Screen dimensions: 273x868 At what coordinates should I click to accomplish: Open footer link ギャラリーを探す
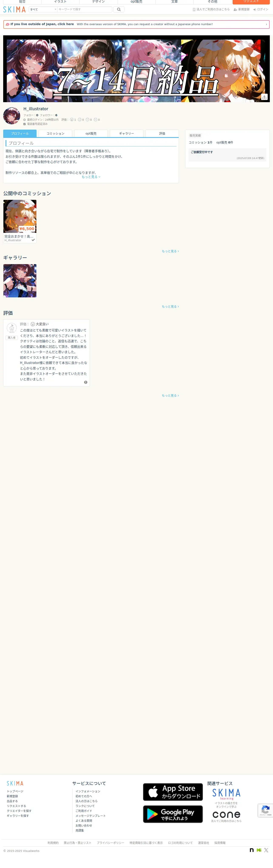coord(18,816)
